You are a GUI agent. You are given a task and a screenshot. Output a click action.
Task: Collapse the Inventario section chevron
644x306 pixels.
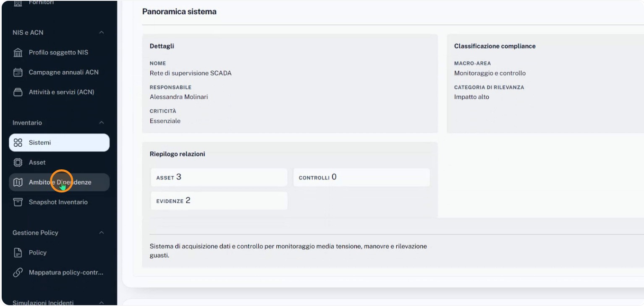[x=101, y=123]
